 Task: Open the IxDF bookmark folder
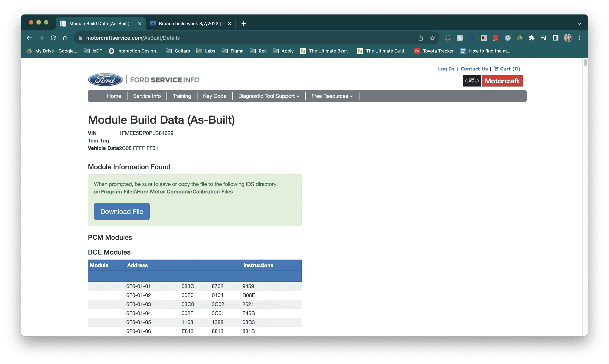(x=93, y=51)
